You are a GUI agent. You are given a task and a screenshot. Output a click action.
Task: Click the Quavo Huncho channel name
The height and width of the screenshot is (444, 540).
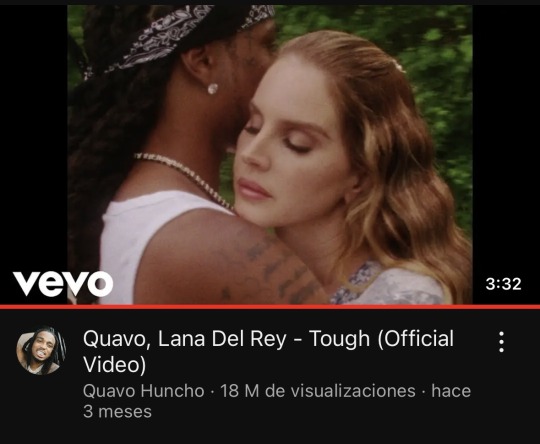(144, 391)
